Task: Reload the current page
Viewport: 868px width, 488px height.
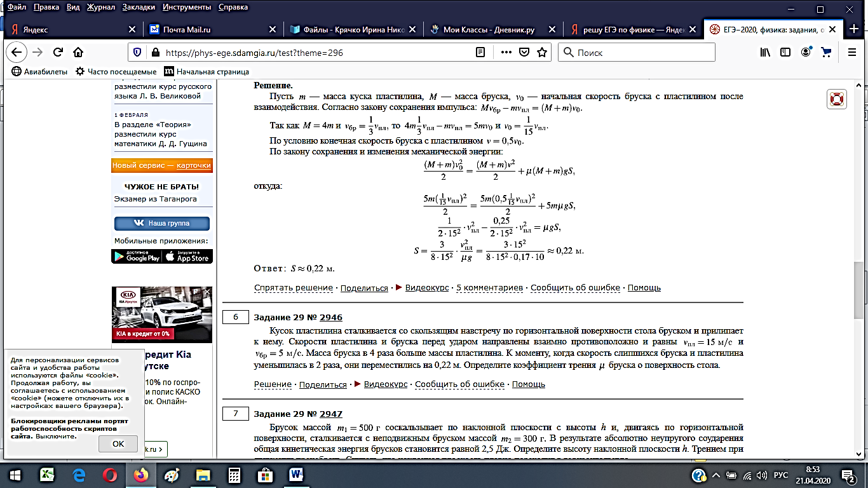Action: coord(58,53)
